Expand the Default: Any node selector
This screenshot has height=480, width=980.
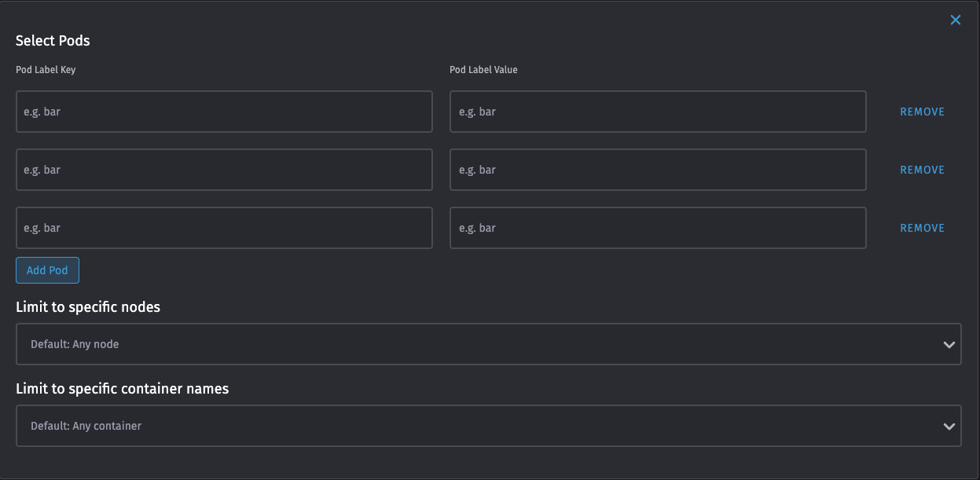(x=488, y=344)
